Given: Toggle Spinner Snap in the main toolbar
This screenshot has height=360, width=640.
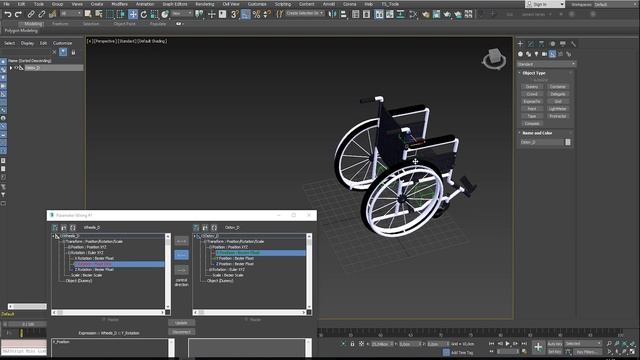Looking at the screenshot, I should coord(267,14).
